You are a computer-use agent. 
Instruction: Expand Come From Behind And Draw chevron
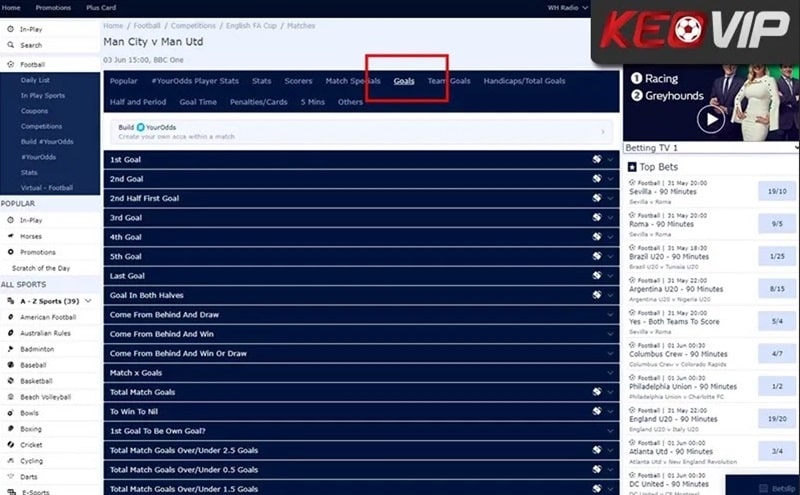pyautogui.click(x=610, y=314)
